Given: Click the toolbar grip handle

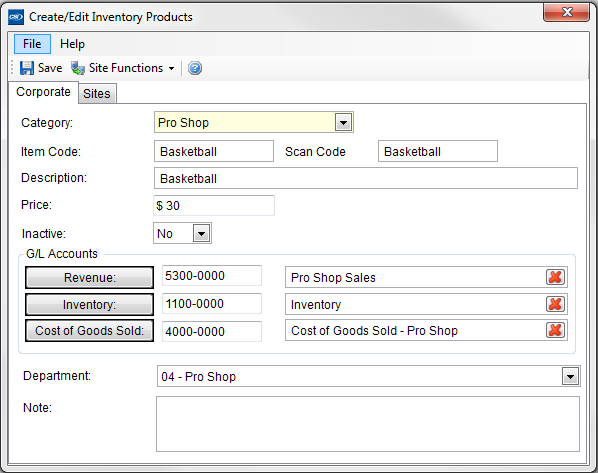Looking at the screenshot, I should 12,68.
